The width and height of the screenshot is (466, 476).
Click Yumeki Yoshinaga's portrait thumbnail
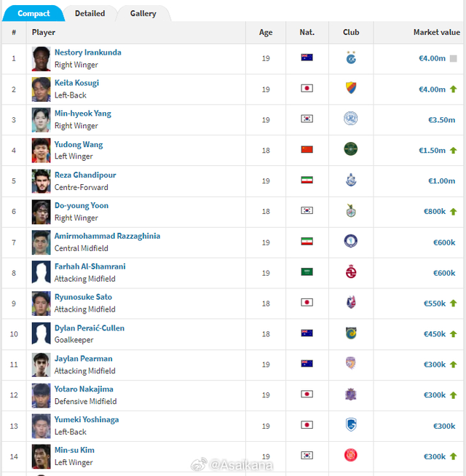pos(41,425)
